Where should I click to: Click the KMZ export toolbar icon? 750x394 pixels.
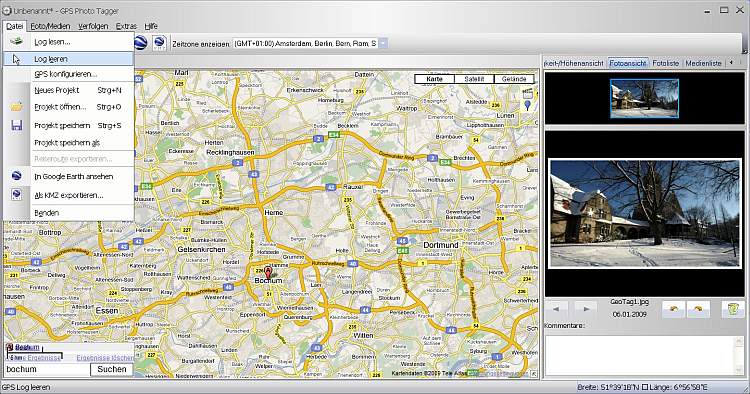[x=159, y=43]
